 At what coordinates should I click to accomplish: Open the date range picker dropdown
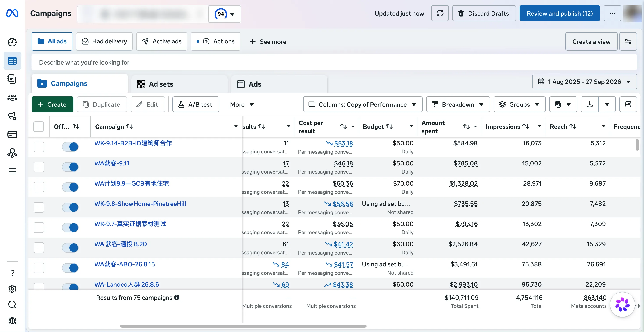(x=584, y=82)
